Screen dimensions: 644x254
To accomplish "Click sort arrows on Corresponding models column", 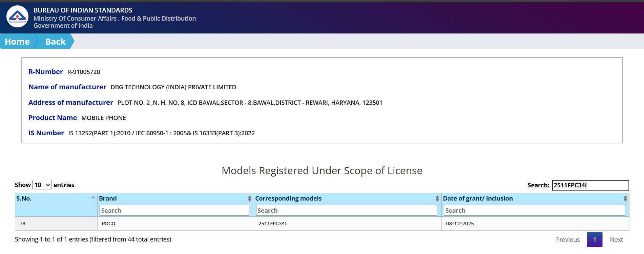I will pos(437,199).
